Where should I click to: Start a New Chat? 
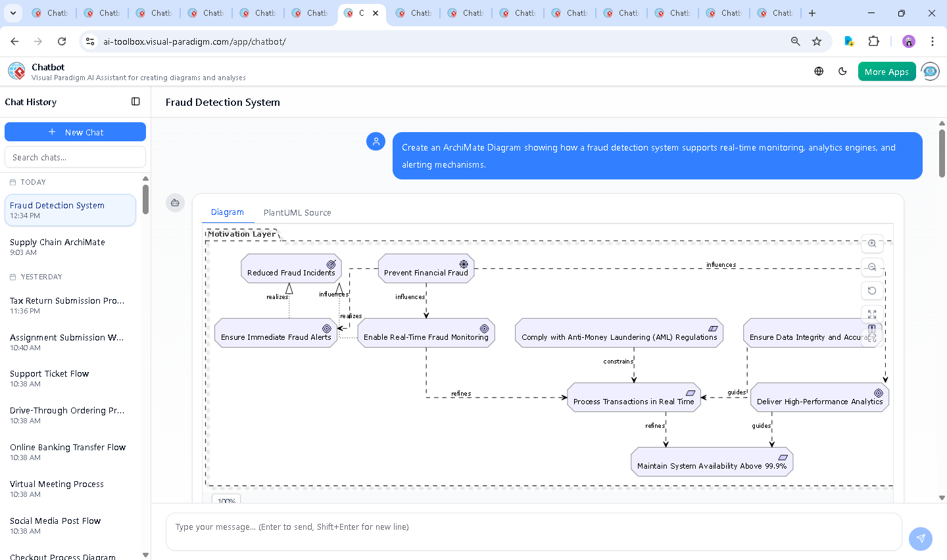click(x=75, y=131)
